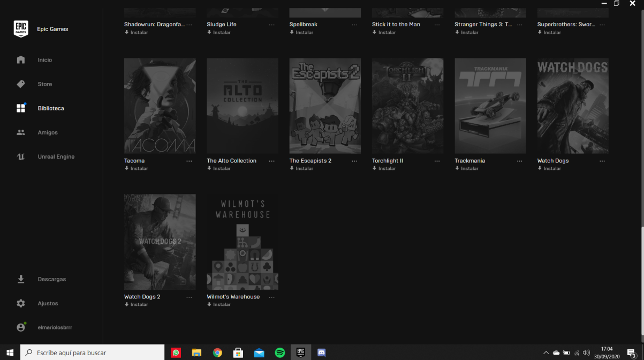644x360 pixels.
Task: Open Mail app from the taskbar
Action: 259,352
